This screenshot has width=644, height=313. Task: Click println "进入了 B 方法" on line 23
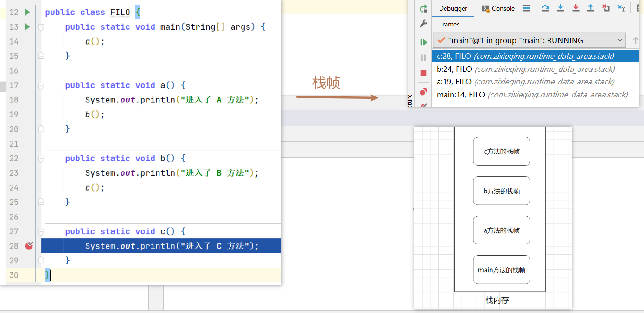pos(172,172)
